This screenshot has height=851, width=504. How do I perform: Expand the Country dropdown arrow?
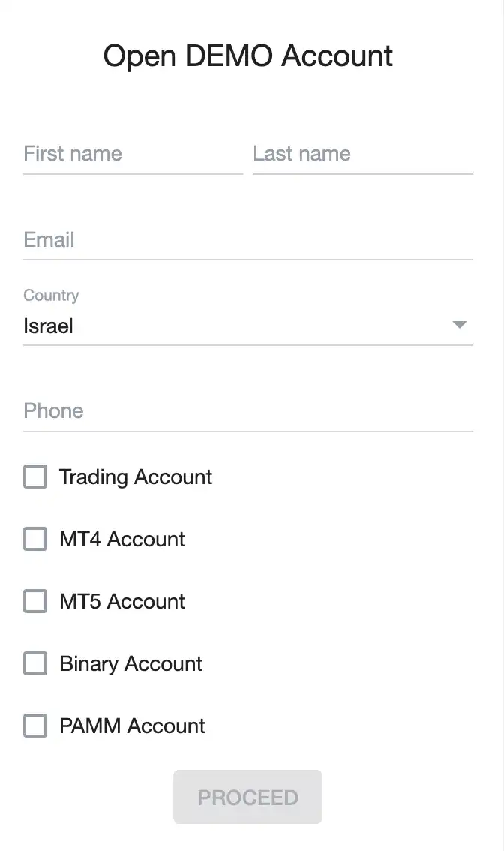(460, 326)
